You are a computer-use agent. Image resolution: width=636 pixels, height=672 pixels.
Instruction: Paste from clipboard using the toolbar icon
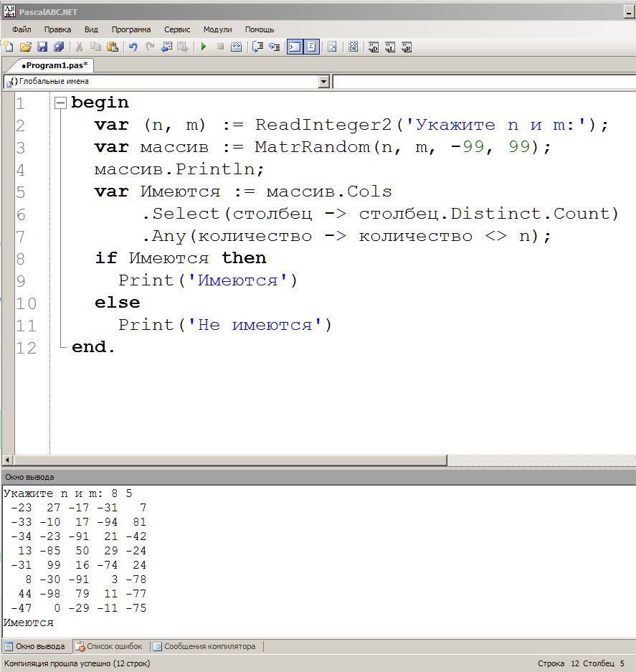pos(113,47)
